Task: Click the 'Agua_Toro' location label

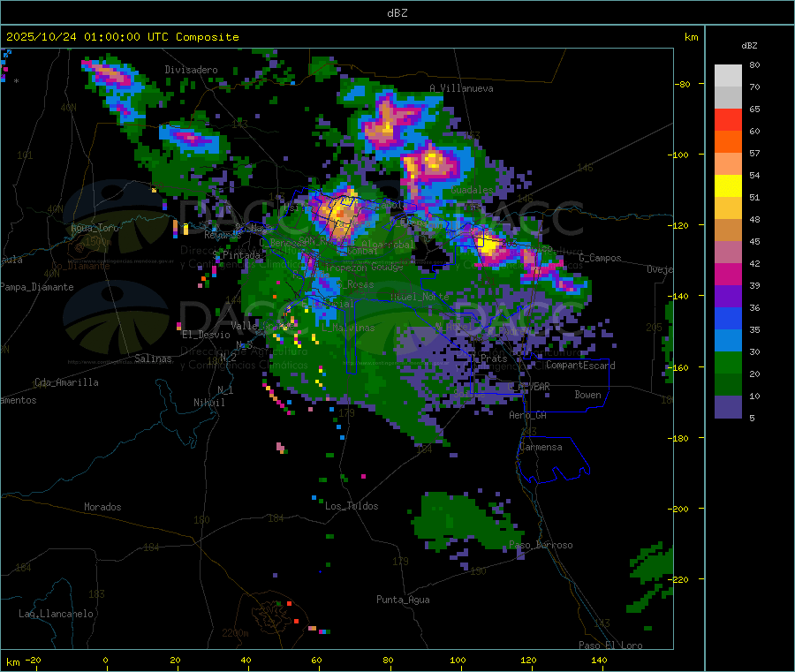Action: pyautogui.click(x=95, y=228)
